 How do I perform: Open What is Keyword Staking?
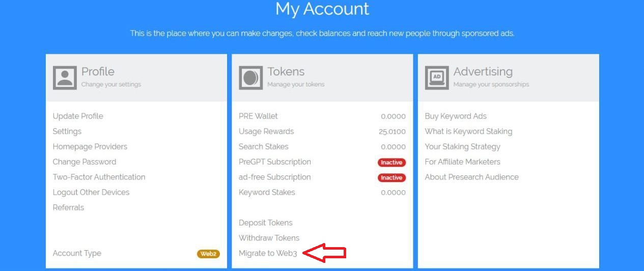(469, 131)
